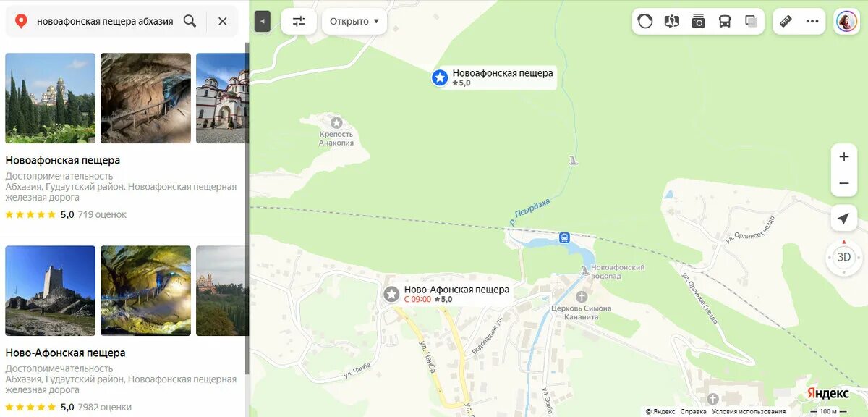
Task: View the lit cave photo in the second result
Action: pyautogui.click(x=145, y=291)
